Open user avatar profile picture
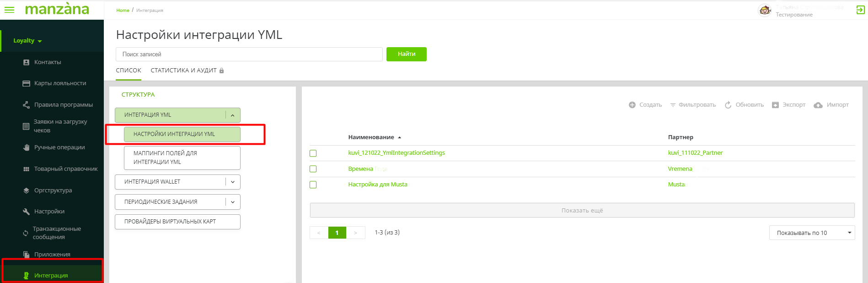This screenshot has height=283, width=868. (765, 10)
